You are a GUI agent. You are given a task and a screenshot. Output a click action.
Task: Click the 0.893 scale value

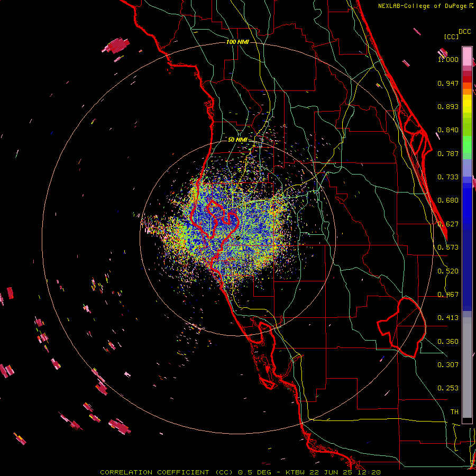(448, 106)
